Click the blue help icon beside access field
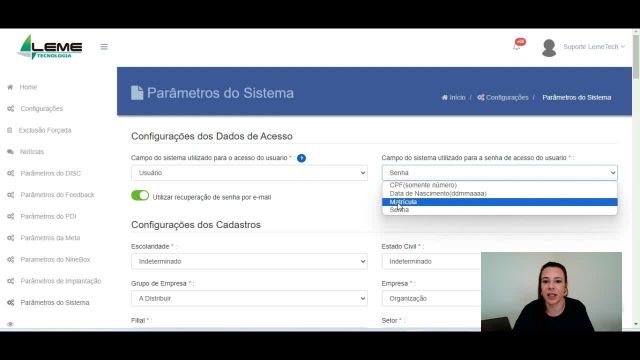 [301, 158]
